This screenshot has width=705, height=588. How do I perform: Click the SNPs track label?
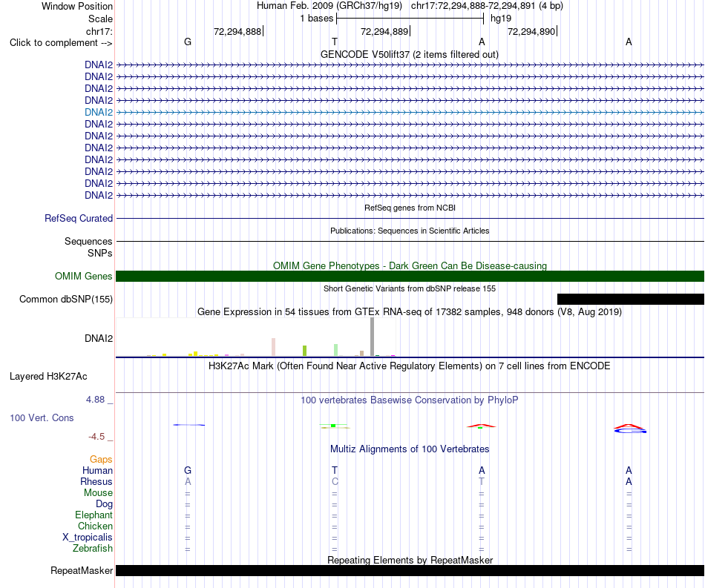[100, 253]
